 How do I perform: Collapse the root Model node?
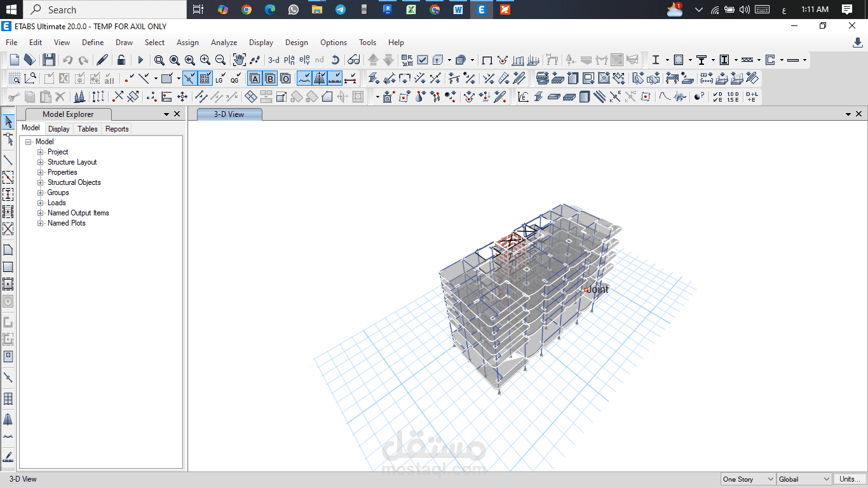click(29, 142)
